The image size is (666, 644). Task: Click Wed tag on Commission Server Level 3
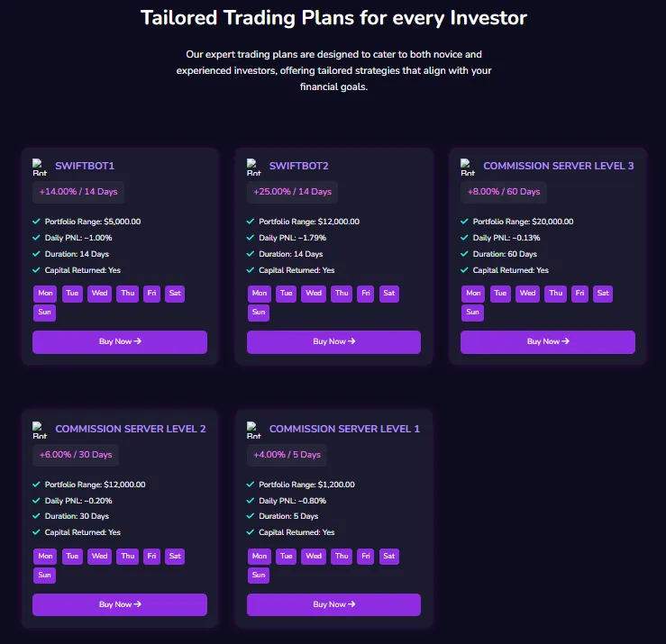[527, 294]
